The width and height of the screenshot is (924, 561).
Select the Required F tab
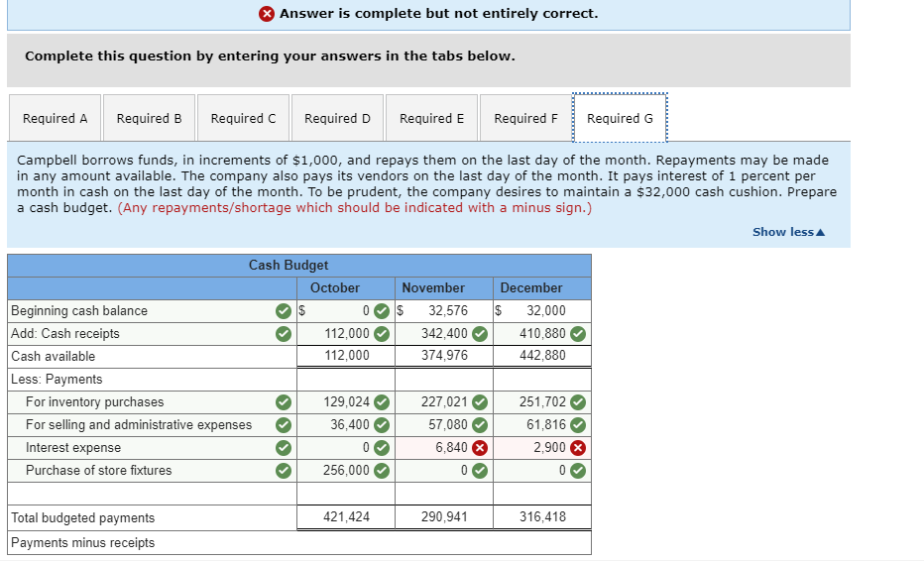[525, 118]
